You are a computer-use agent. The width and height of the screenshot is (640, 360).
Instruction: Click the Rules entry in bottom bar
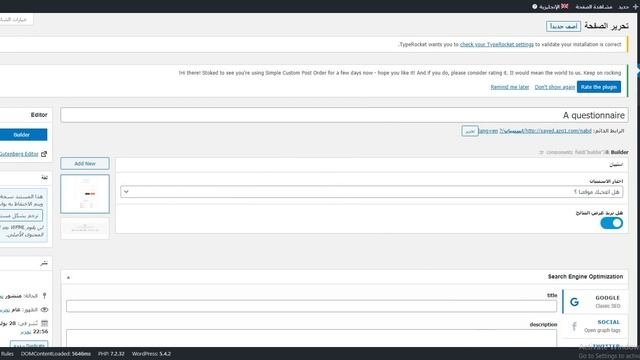pyautogui.click(x=7, y=354)
